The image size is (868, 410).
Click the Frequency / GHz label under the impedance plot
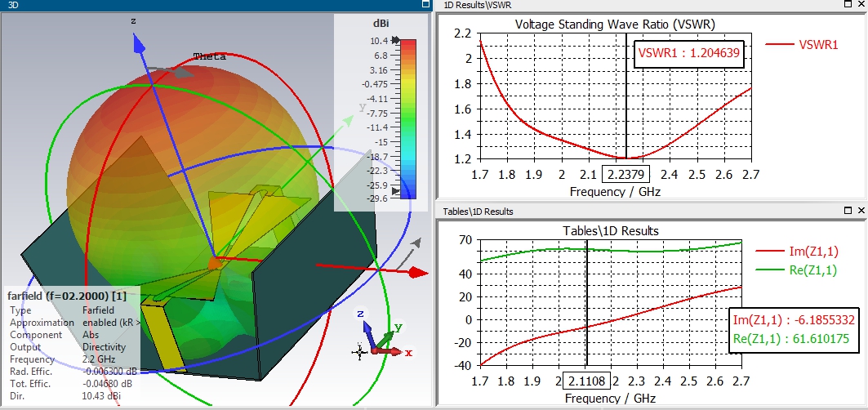point(611,398)
